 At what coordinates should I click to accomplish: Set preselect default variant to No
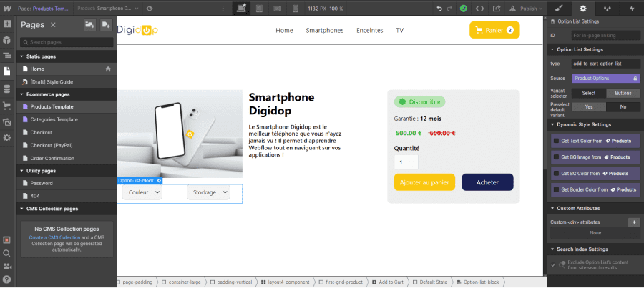[623, 106]
